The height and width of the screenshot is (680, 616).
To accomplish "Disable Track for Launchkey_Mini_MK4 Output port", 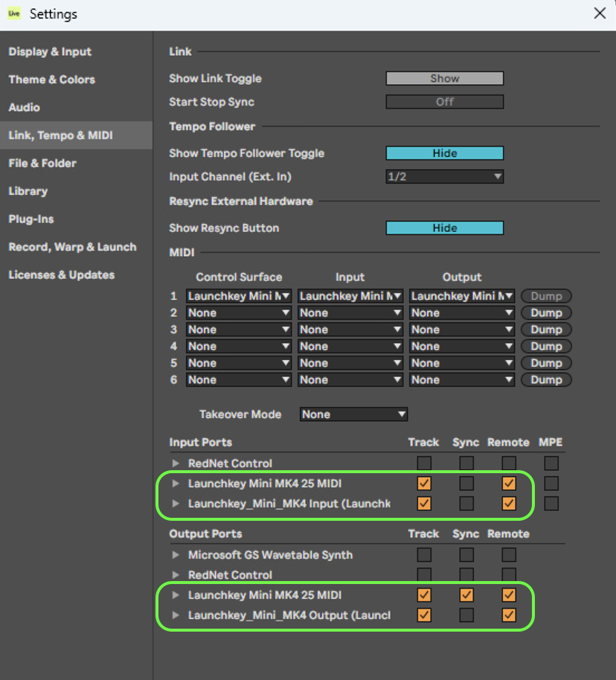I will tap(424, 615).
